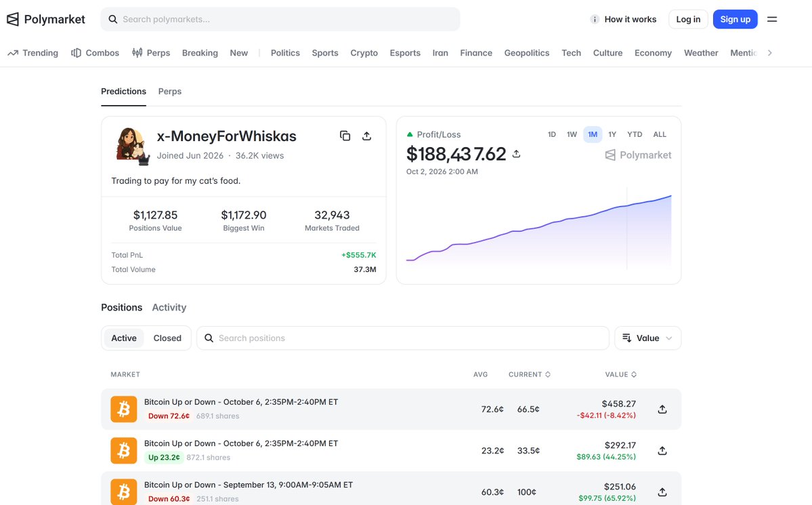Click the Polymarket logo
The width and height of the screenshot is (812, 505).
click(45, 19)
